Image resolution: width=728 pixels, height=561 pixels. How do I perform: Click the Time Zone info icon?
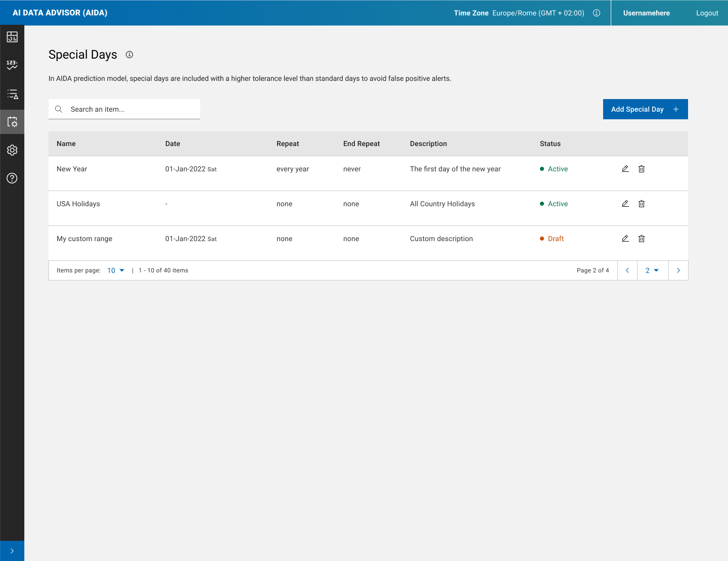[597, 13]
